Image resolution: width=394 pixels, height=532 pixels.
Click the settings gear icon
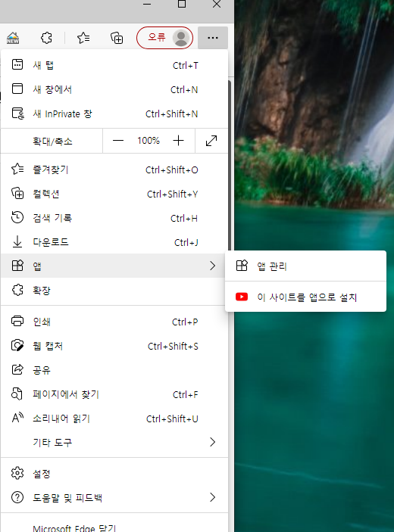click(17, 473)
